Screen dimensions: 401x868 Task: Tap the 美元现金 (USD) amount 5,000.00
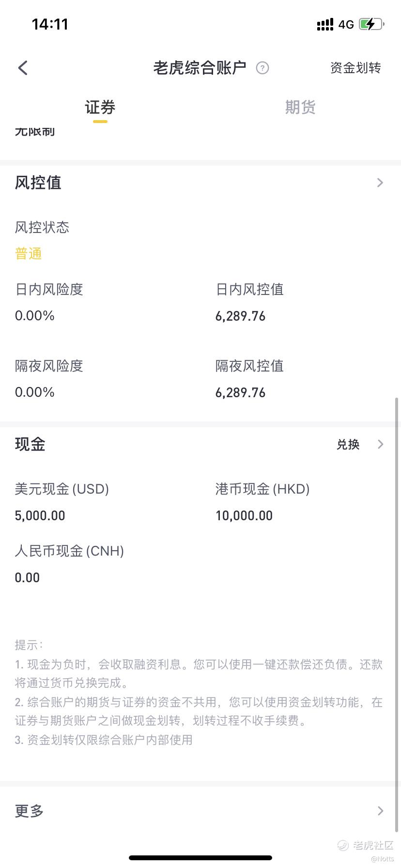click(40, 515)
